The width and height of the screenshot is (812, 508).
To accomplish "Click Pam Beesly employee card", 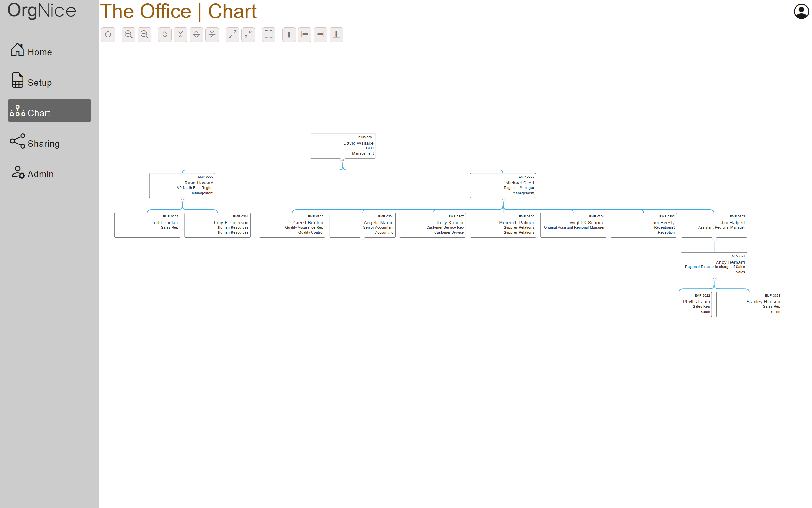I will tap(644, 225).
